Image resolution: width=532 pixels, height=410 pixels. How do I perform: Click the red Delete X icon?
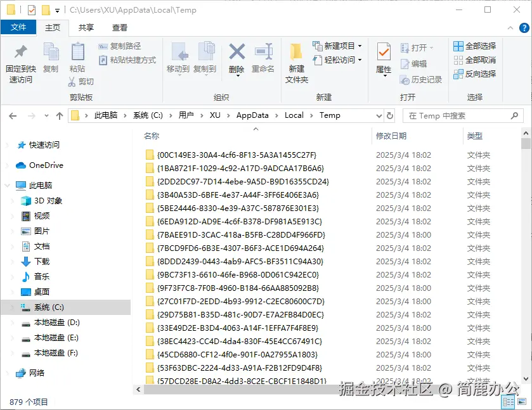(x=237, y=51)
